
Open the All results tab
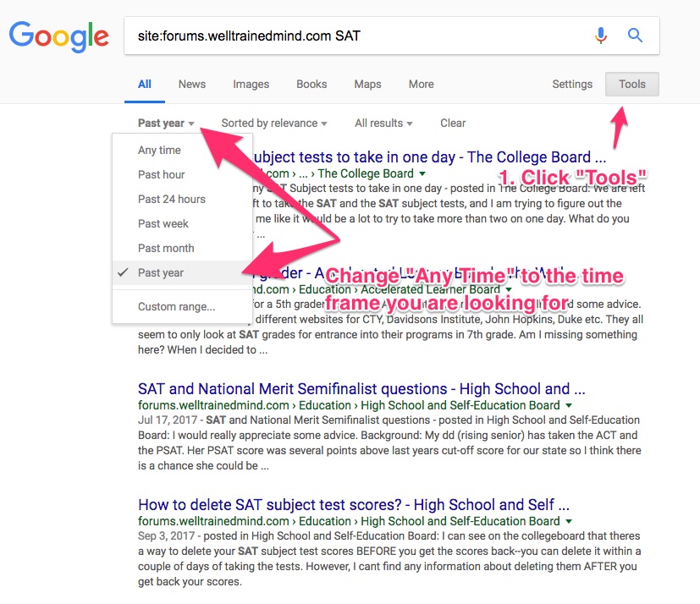(x=145, y=85)
